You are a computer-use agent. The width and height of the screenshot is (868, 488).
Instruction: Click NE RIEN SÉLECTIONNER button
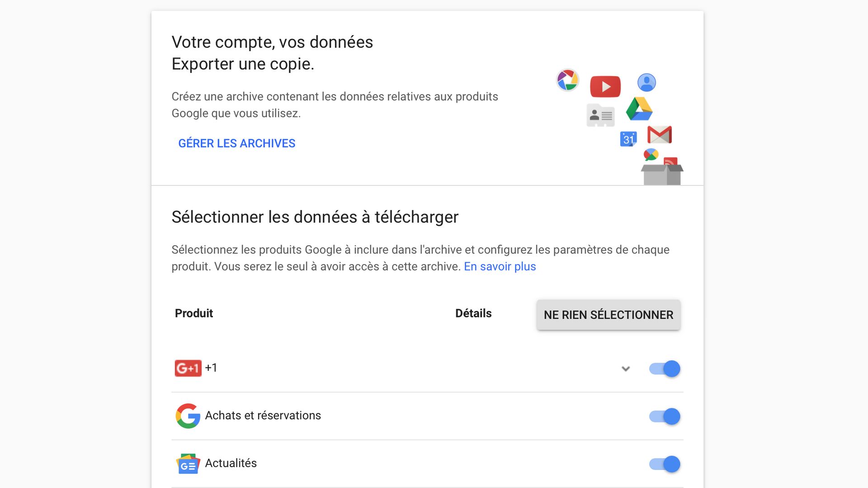pyautogui.click(x=609, y=315)
